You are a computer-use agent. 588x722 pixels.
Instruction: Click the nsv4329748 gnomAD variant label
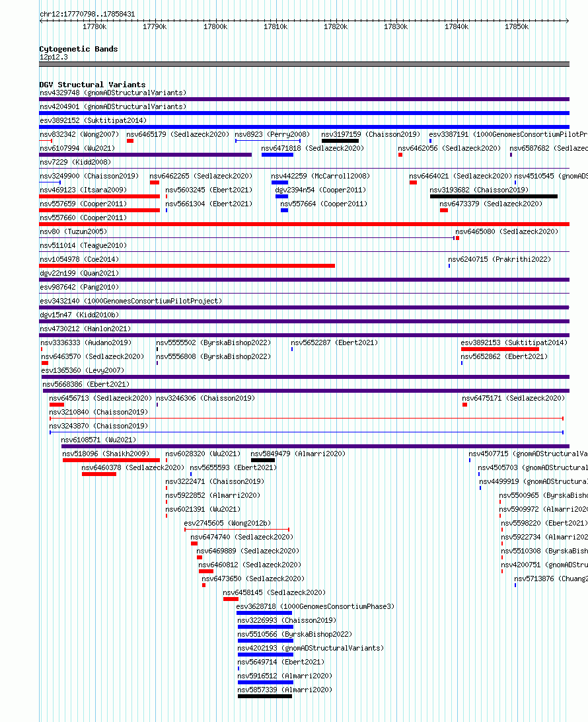113,93
